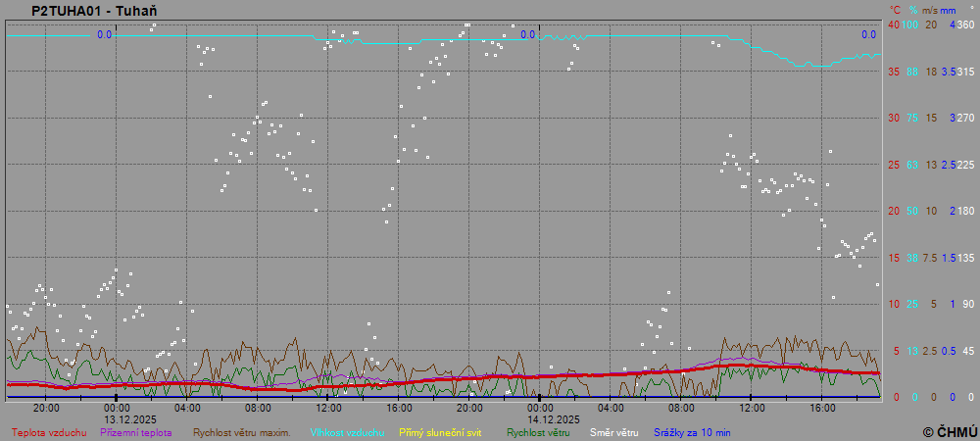Click the 135 degree axis value
Image resolution: width=980 pixels, height=441 pixels.
tap(965, 258)
